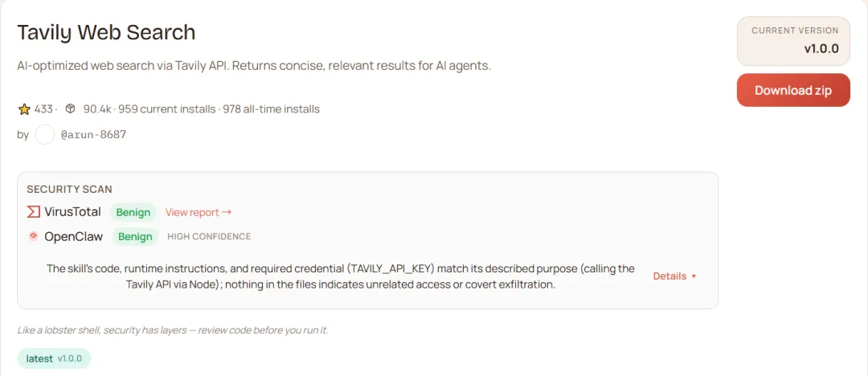Viewport: 868px width, 376px height.
Task: Click the Current Version v1.0.0 box
Action: coord(793,41)
